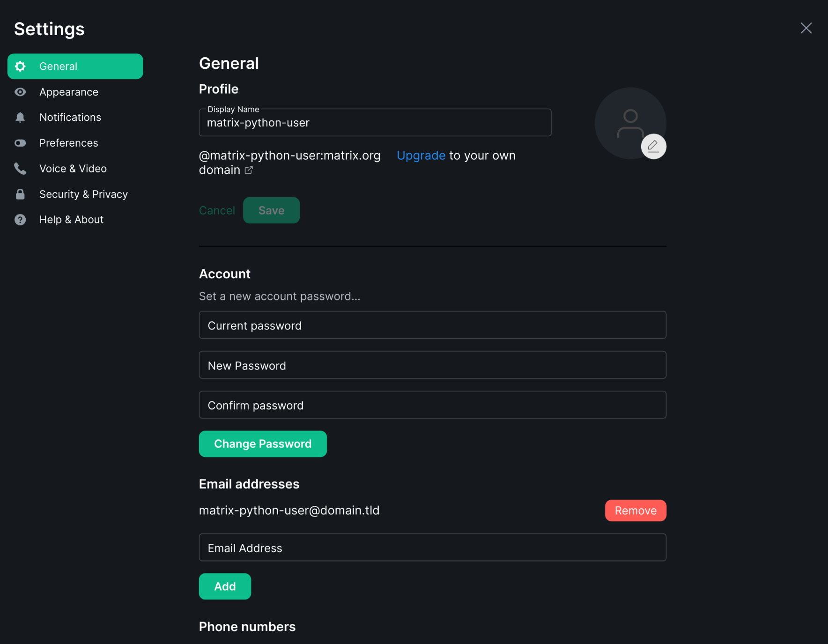Click inside the Display Name input field
The height and width of the screenshot is (644, 828).
375,123
